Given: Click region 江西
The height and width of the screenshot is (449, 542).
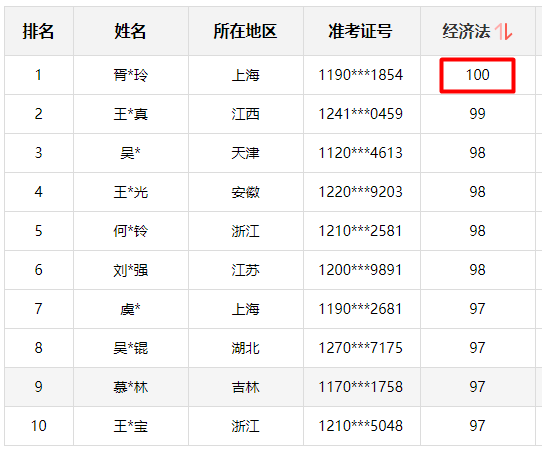Looking at the screenshot, I should pos(245,114).
